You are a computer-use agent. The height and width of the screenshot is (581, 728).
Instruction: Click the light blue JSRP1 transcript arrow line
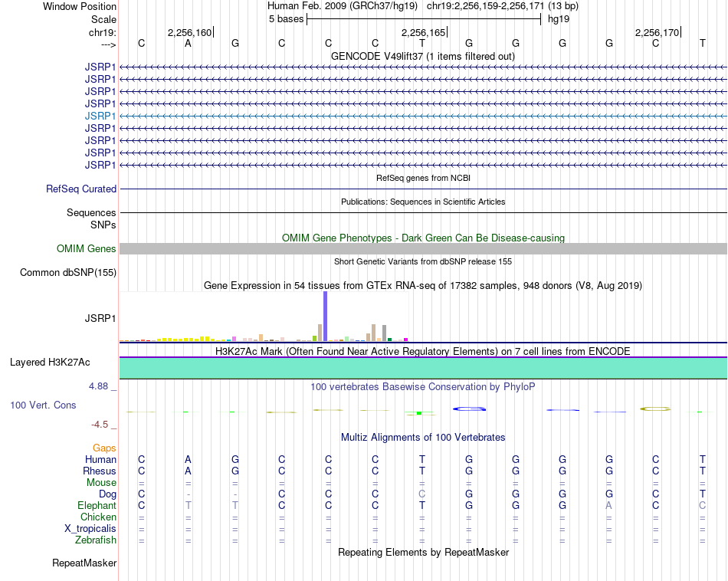[x=423, y=116]
